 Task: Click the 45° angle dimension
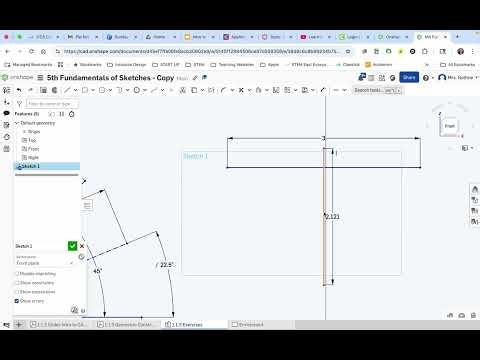97,271
